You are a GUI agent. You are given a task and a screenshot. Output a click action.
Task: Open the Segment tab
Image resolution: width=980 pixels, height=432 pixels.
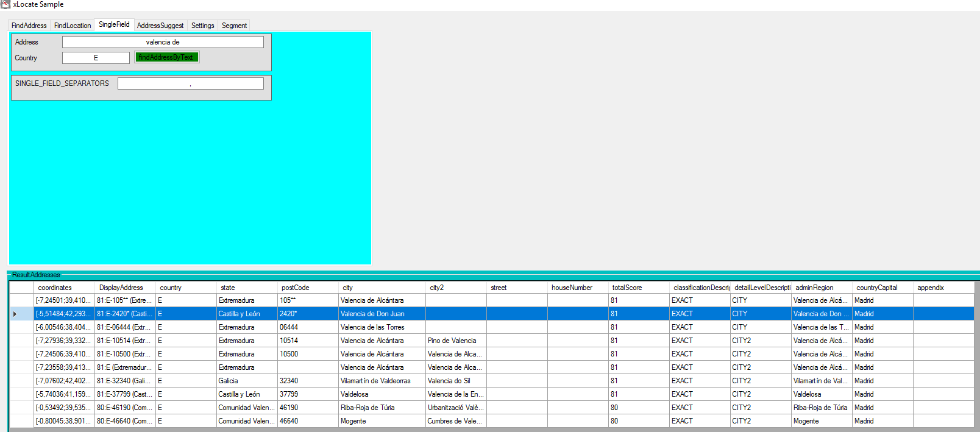click(234, 26)
